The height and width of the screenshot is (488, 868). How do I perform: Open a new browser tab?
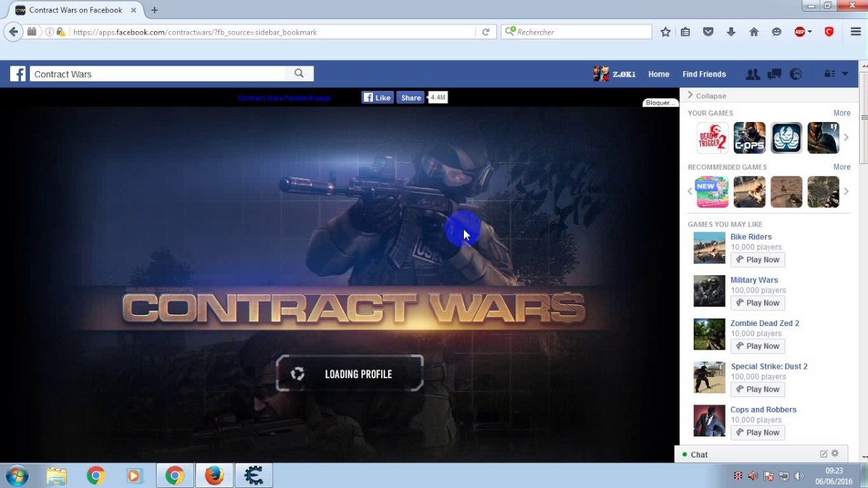(x=155, y=10)
